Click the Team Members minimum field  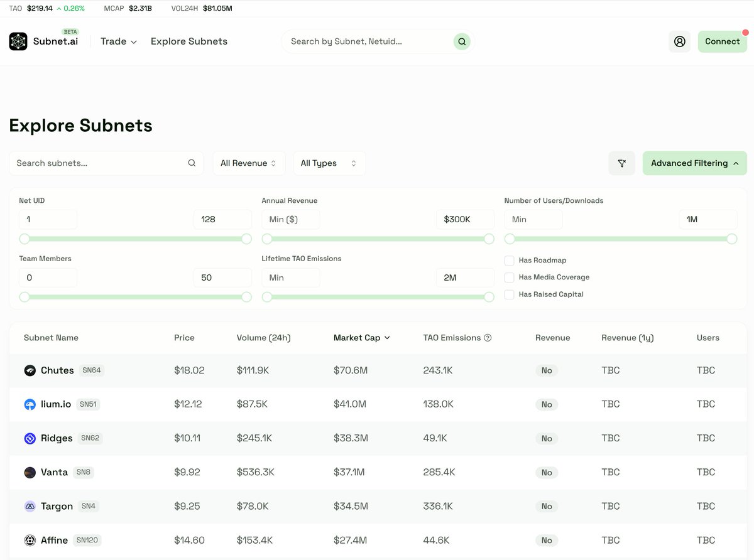(48, 277)
